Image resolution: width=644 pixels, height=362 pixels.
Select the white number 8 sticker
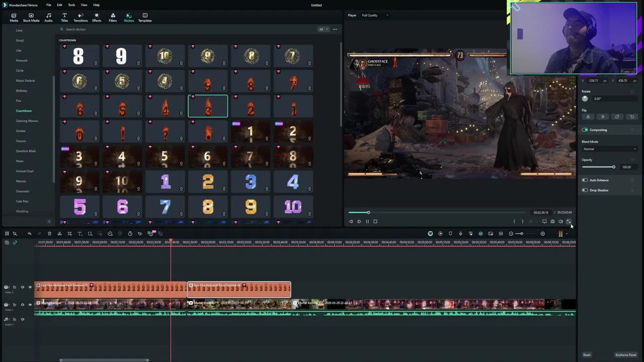pos(78,56)
